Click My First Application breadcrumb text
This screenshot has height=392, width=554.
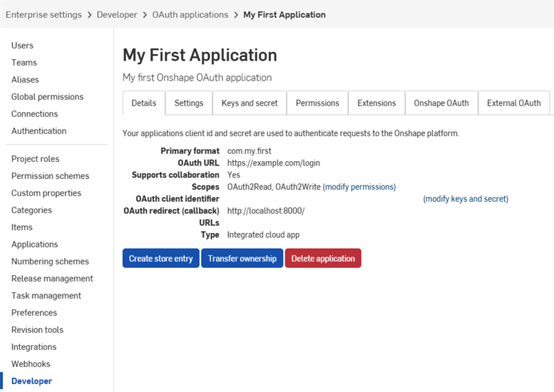pos(284,15)
